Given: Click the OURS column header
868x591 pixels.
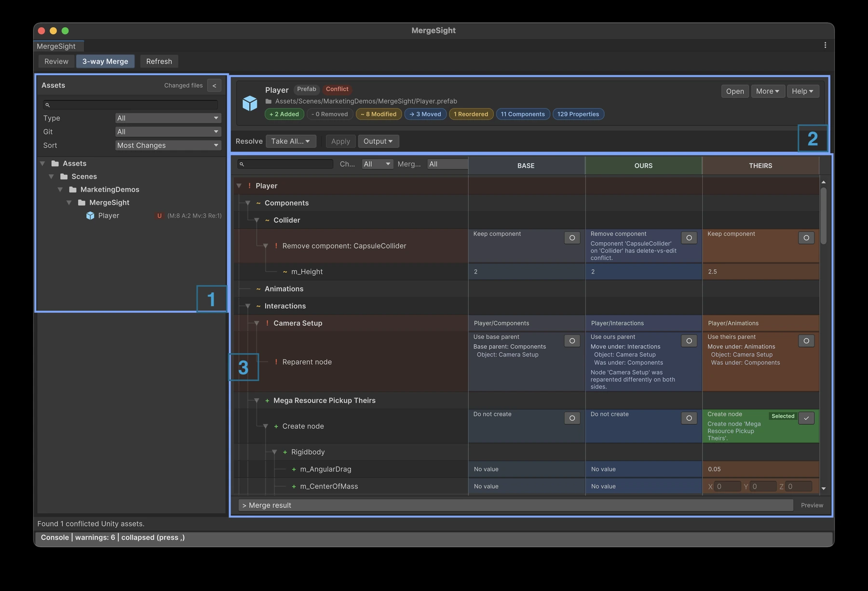Looking at the screenshot, I should [x=643, y=165].
